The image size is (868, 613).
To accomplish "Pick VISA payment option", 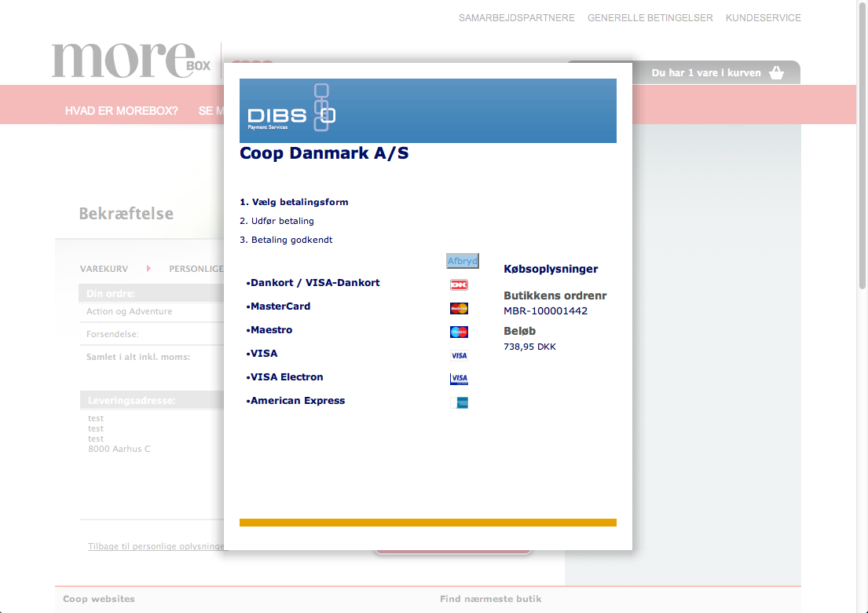I will click(262, 354).
